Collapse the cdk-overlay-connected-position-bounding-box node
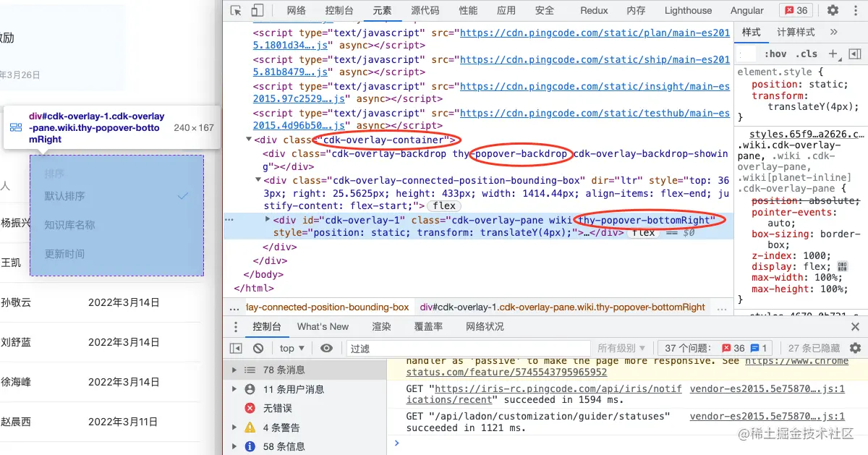The width and height of the screenshot is (868, 455). (259, 181)
